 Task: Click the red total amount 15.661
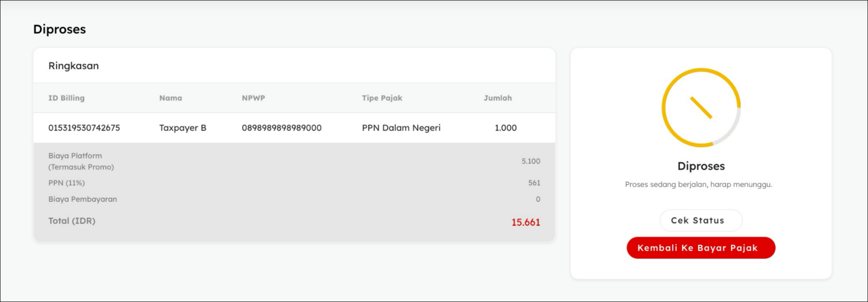pos(525,222)
